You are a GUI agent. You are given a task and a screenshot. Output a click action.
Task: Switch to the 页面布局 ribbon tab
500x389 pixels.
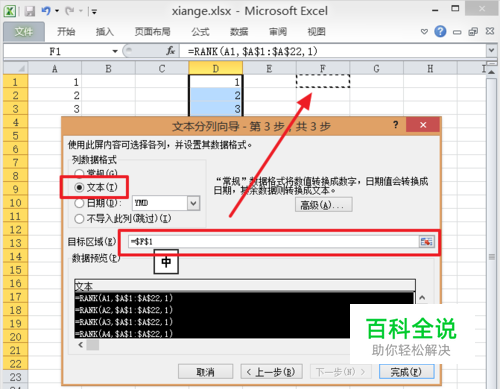[x=152, y=32]
